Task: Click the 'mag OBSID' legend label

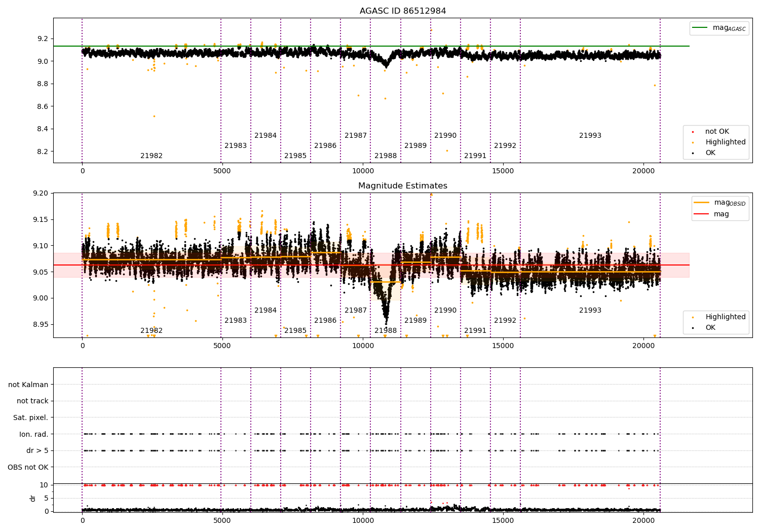Action: click(x=730, y=203)
